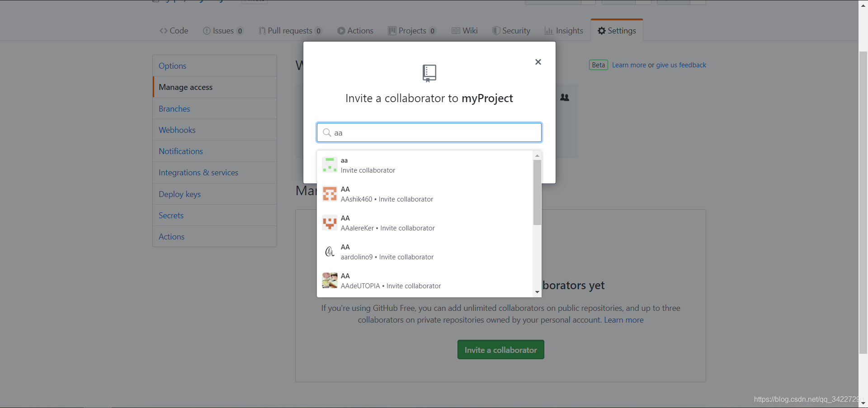Click the Security shield icon
Viewport: 868px width, 408px height.
click(496, 31)
